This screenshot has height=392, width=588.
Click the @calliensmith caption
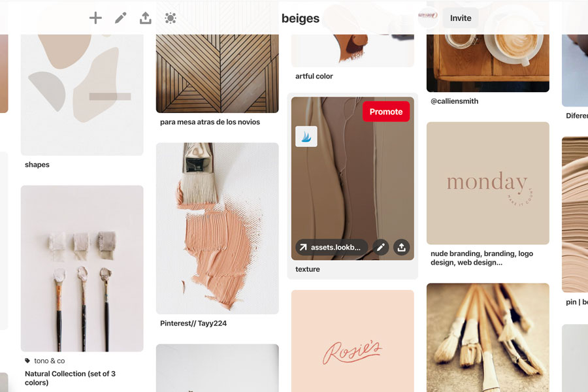(x=454, y=101)
